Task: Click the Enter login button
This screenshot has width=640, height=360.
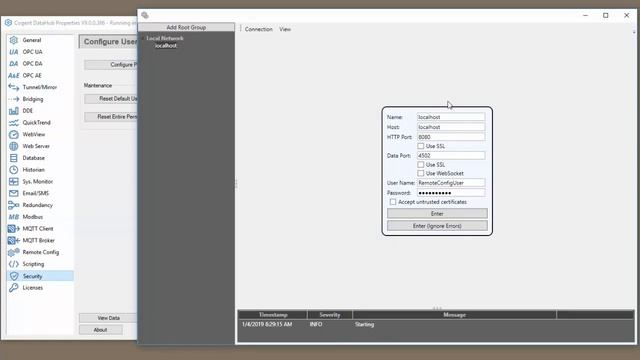Action: (x=437, y=213)
